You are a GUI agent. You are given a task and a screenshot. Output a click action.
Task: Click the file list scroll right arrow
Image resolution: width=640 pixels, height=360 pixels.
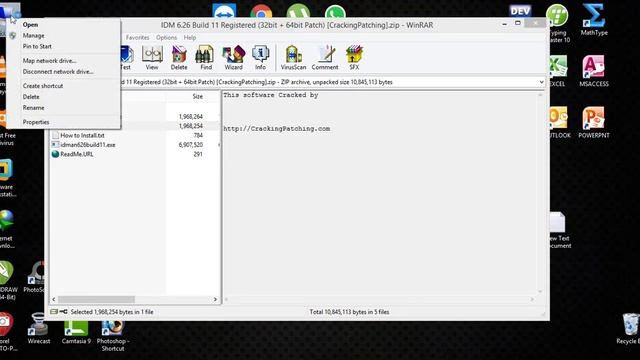(x=215, y=300)
